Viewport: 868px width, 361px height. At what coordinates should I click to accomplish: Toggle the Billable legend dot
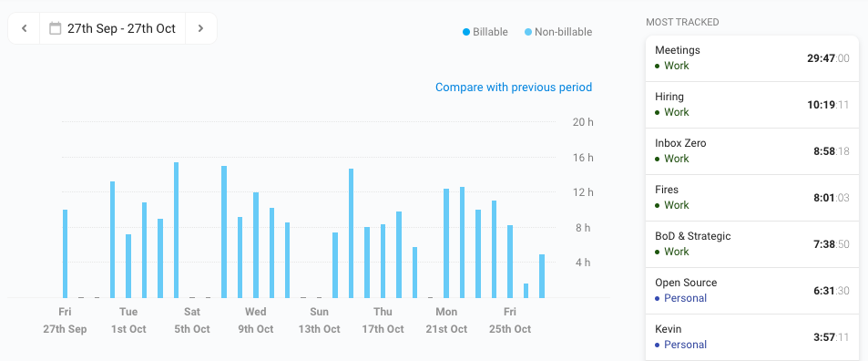click(466, 32)
